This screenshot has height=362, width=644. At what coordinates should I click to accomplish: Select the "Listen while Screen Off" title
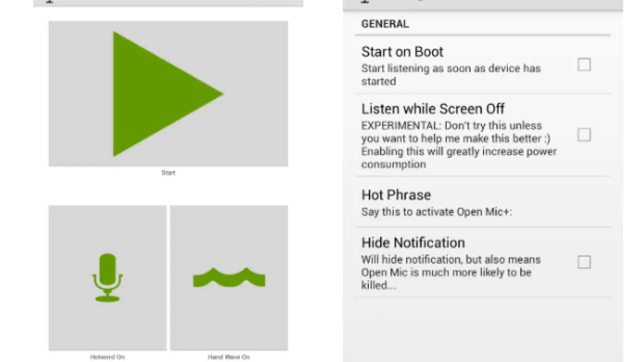coord(433,109)
